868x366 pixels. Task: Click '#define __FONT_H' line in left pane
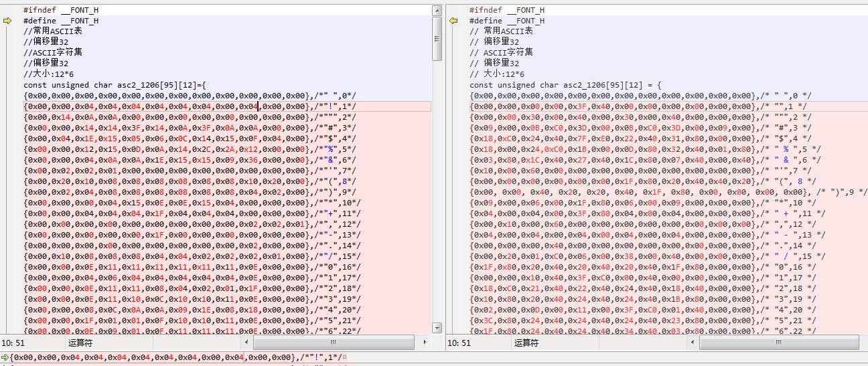click(x=61, y=21)
